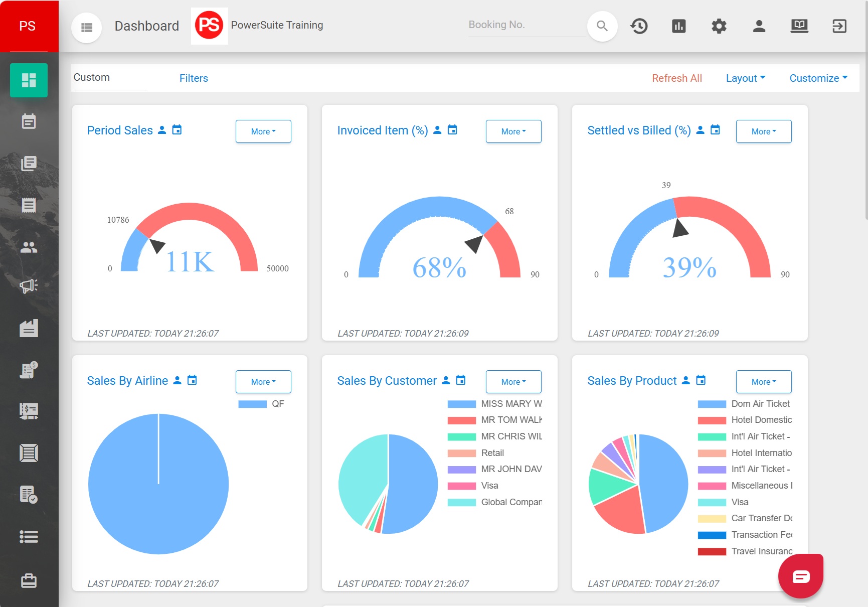This screenshot has width=868, height=607.
Task: Expand the More dropdown on Period Sales
Action: click(x=263, y=131)
